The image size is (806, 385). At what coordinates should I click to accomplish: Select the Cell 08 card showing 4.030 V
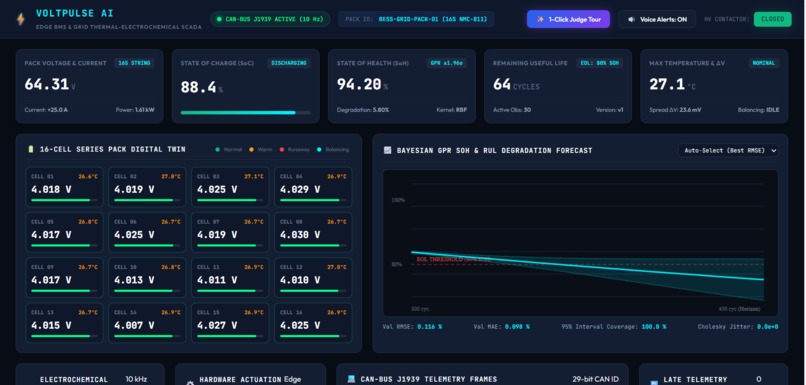pyautogui.click(x=313, y=232)
